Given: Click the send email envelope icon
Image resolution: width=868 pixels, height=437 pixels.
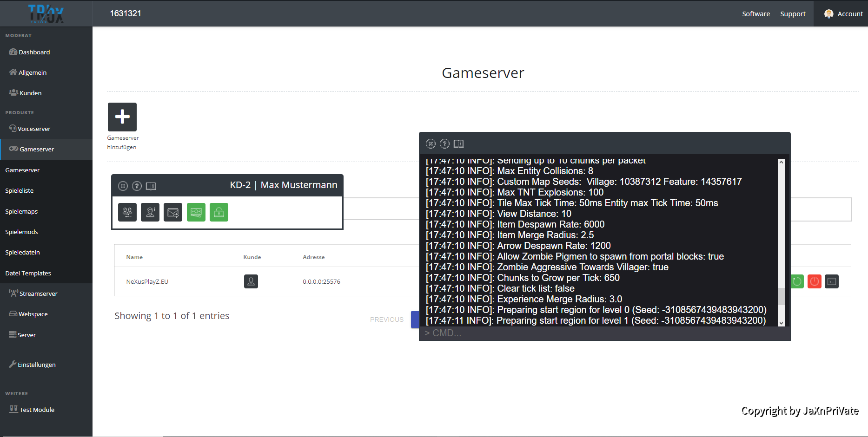Looking at the screenshot, I should [x=173, y=213].
